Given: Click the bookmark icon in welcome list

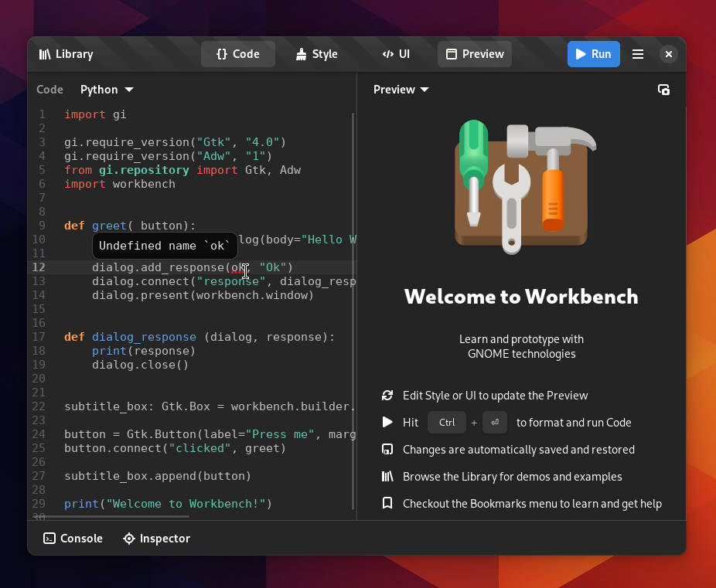Looking at the screenshot, I should coord(387,504).
